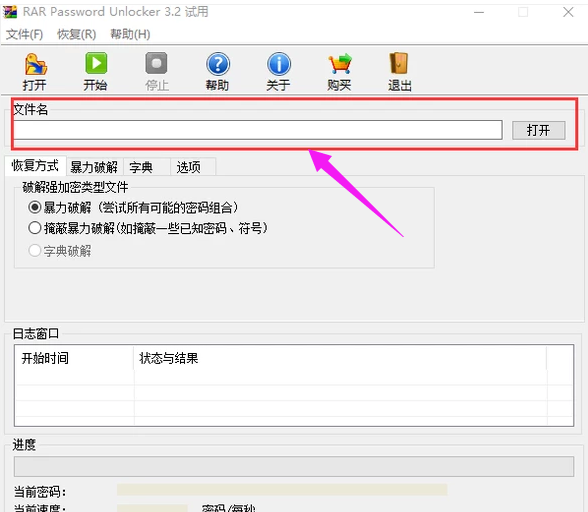The width and height of the screenshot is (588, 512).
Task: Click the 开始时间 column header
Action: [x=74, y=358]
